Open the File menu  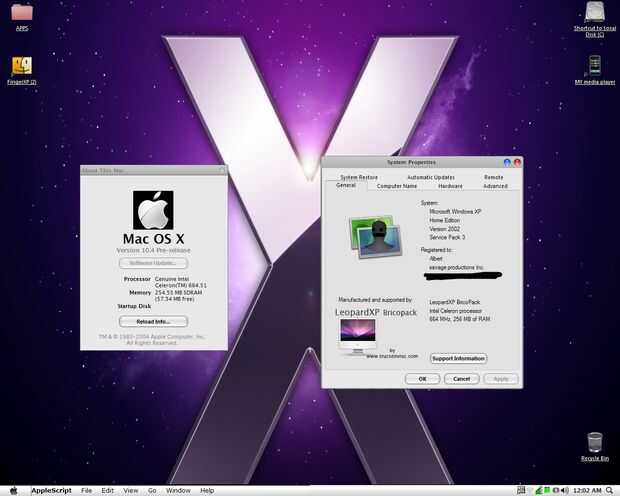point(86,490)
